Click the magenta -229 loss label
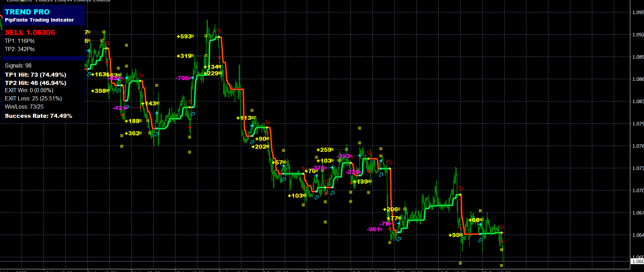 pyautogui.click(x=352, y=172)
